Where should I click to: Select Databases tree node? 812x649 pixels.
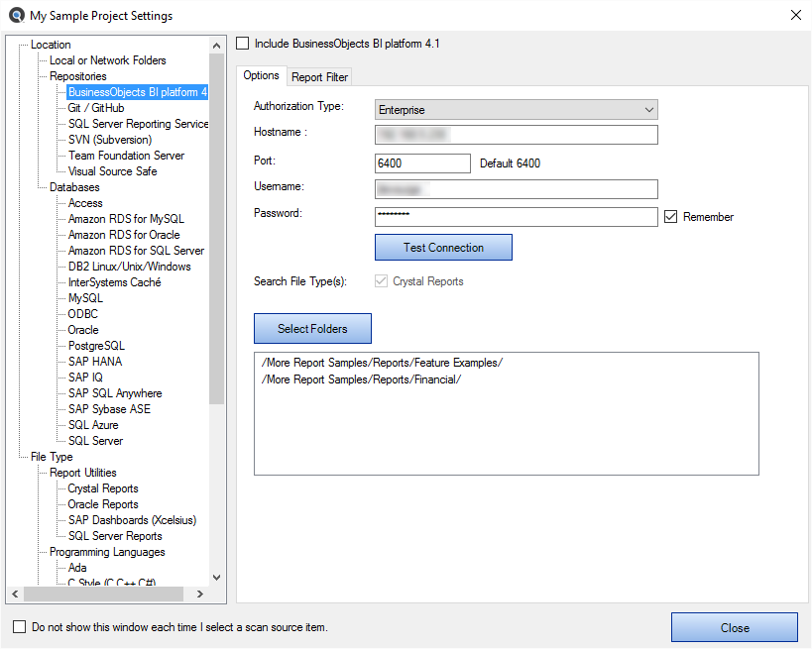pos(74,187)
